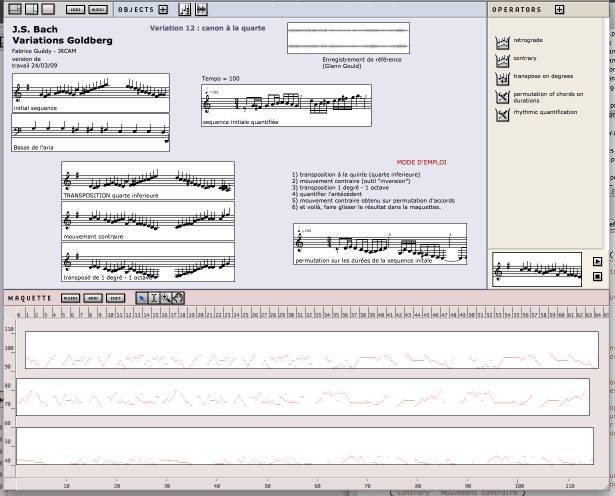Select the text cursor tool in Maquette
The width and height of the screenshot is (615, 496).
click(154, 297)
